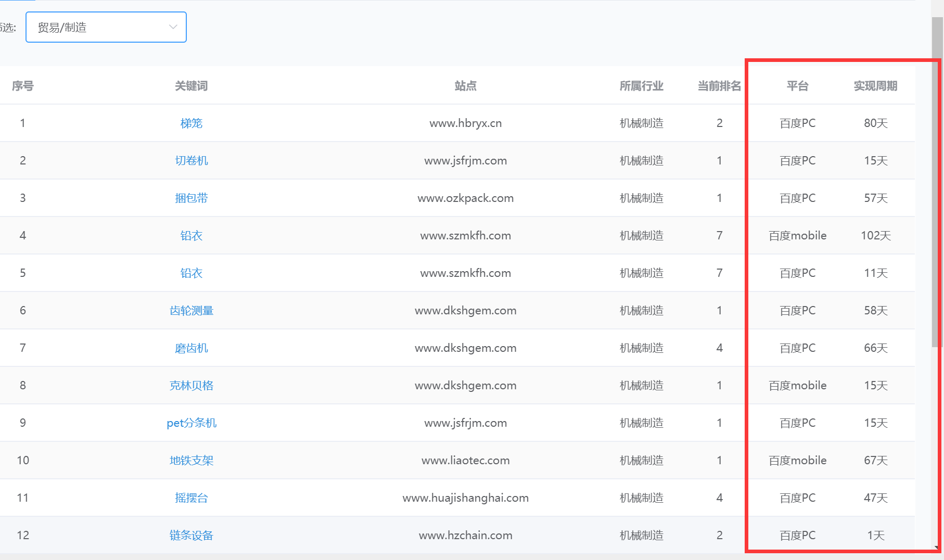Viewport: 944px width, 560px height.
Task: Click ranking value 4 in 磨齿机 row
Action: coord(719,348)
